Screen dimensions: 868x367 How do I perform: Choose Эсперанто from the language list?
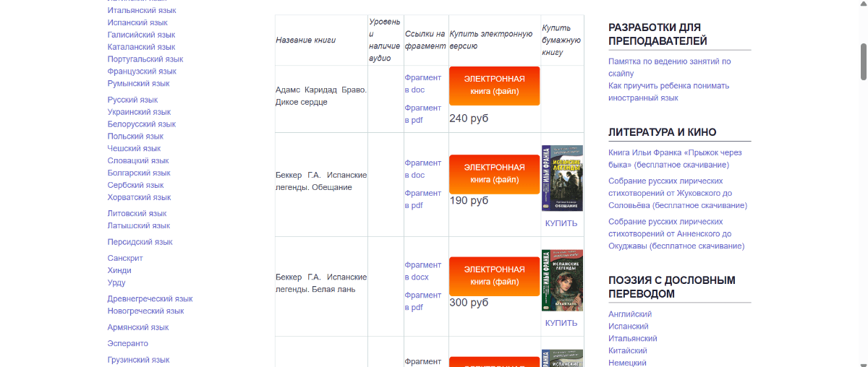coord(127,344)
